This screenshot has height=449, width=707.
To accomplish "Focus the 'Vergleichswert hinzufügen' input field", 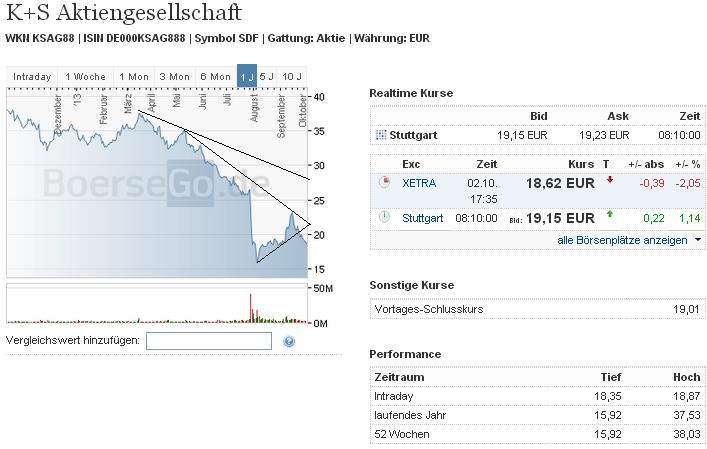I will click(x=209, y=341).
